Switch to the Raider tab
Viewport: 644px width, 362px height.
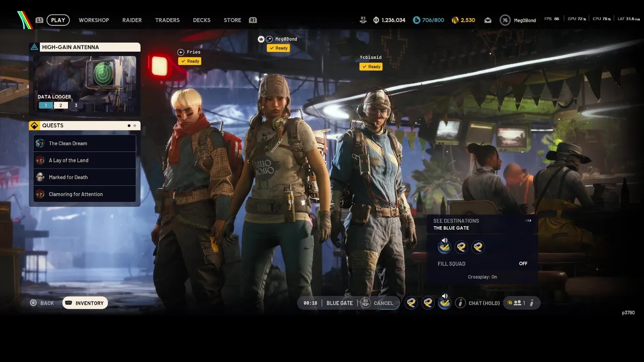pos(132,20)
